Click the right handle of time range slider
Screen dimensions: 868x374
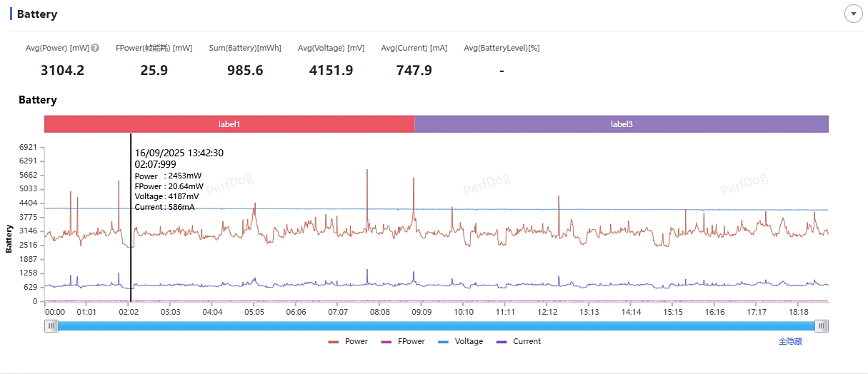pyautogui.click(x=822, y=326)
